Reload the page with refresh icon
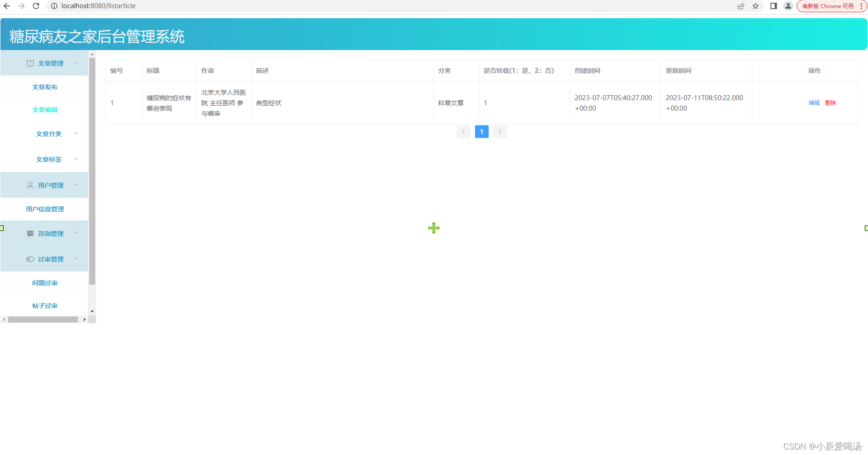Image resolution: width=868 pixels, height=455 pixels. (x=36, y=6)
